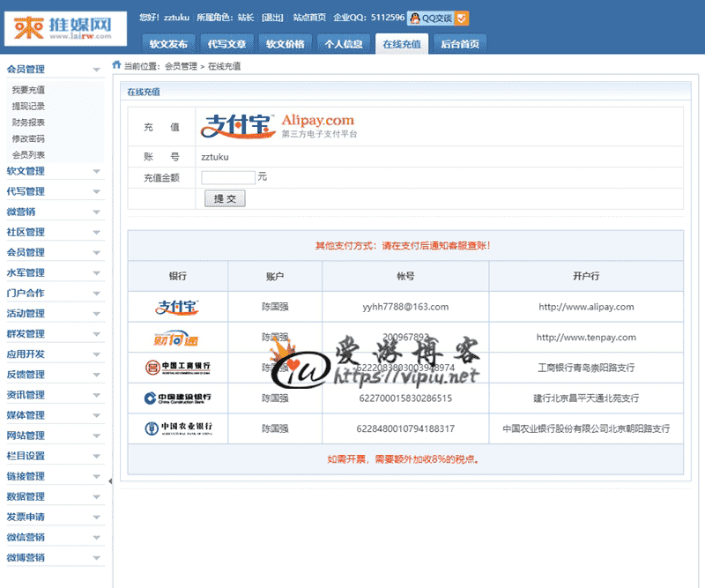Click zztuku in the 账号 row
Screen dimensions: 705x588
[x=215, y=157]
